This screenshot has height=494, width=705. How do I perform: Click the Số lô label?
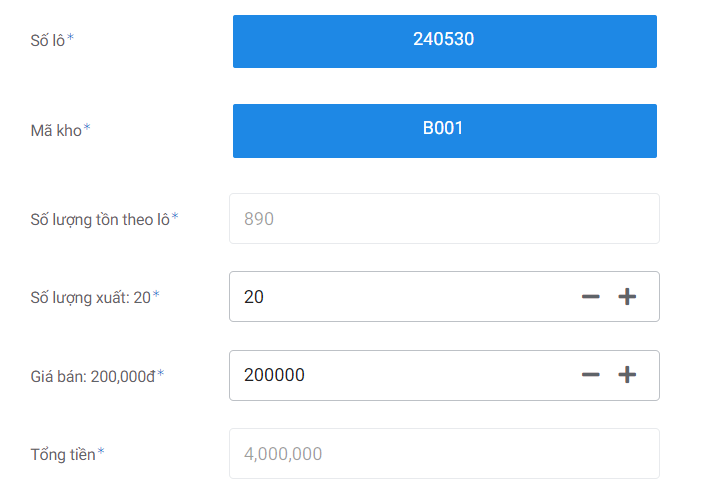[x=48, y=41]
